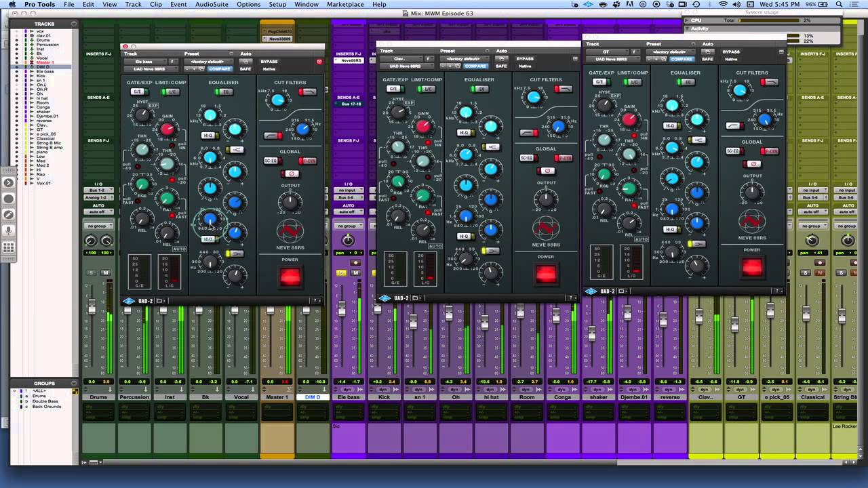Toggle EQ switch in Ele bass plugin

click(223, 91)
